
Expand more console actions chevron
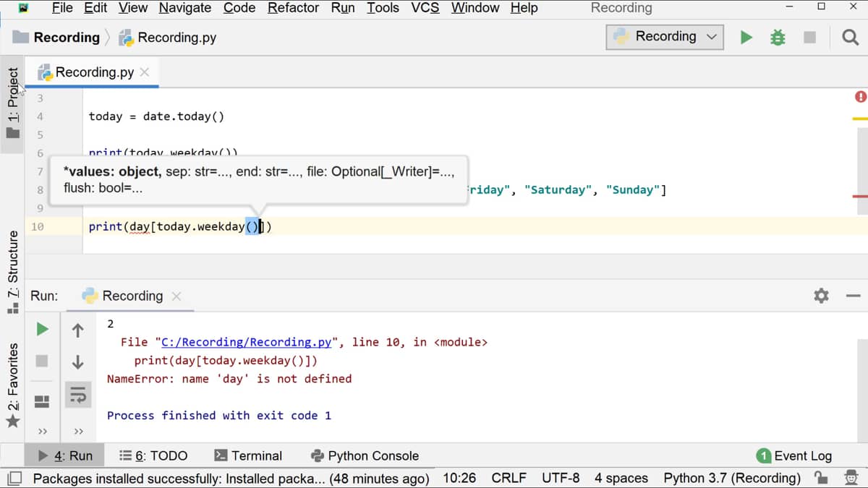point(78,432)
